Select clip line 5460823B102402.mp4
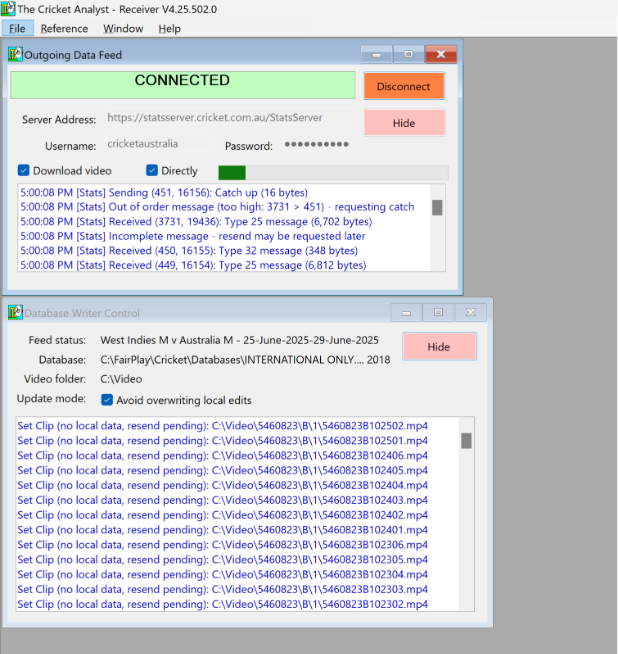The image size is (618, 654). (222, 515)
